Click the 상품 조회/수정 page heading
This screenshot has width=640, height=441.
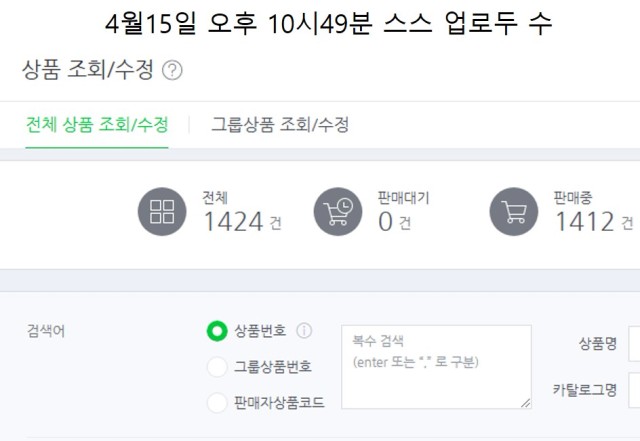click(x=88, y=69)
